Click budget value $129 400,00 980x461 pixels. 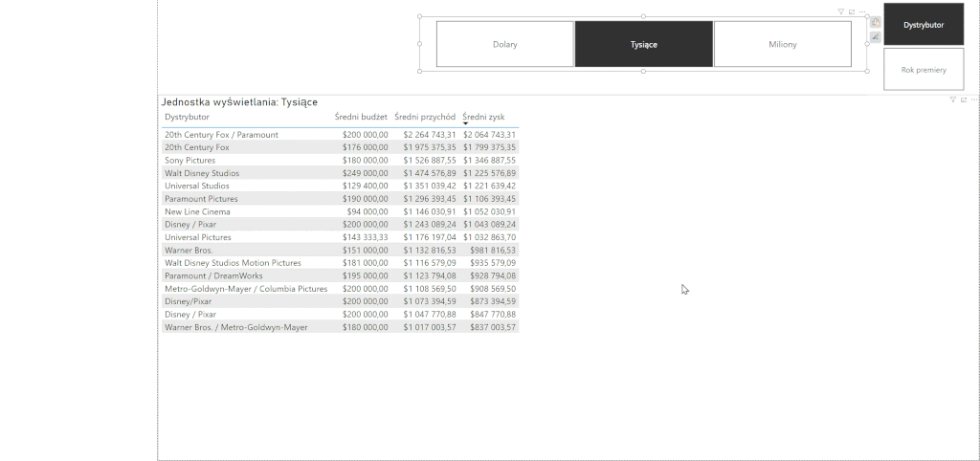click(365, 187)
